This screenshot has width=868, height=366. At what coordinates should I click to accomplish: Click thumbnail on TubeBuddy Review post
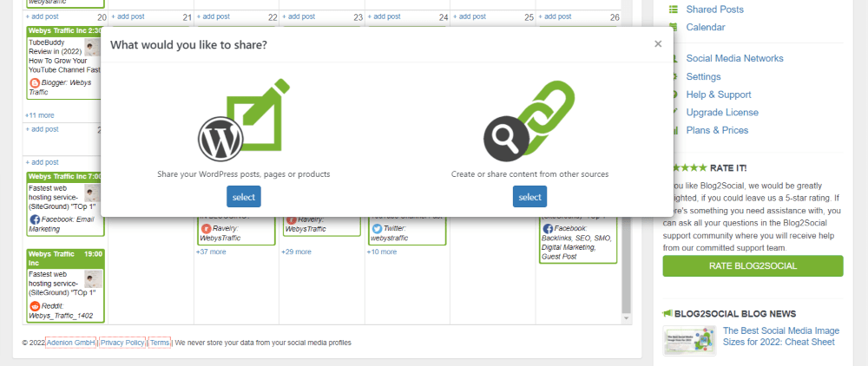(93, 47)
